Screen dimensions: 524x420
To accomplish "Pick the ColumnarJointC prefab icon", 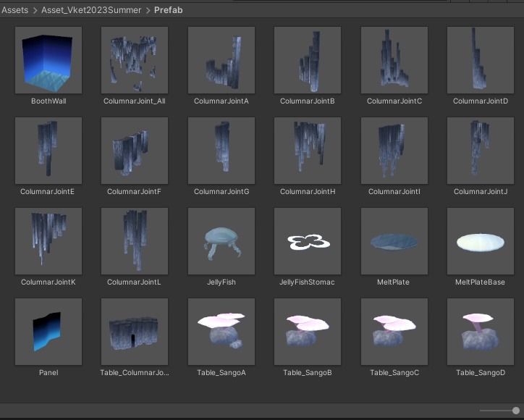I will 394,60.
